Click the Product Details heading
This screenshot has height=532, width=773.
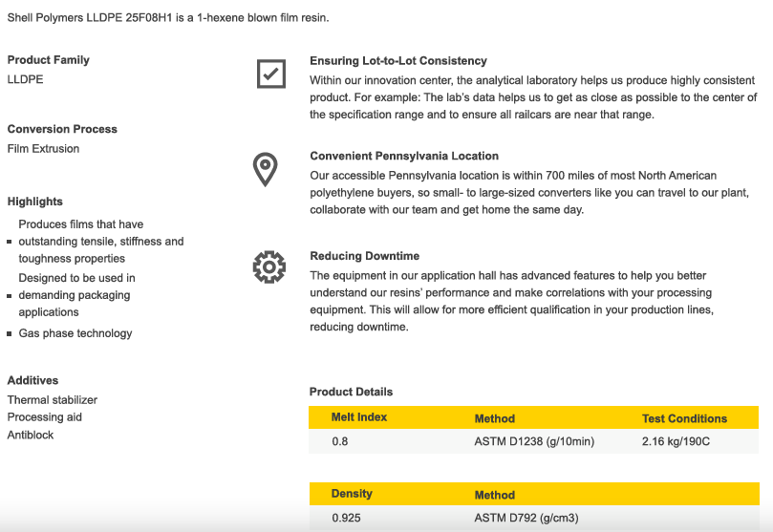coord(351,392)
